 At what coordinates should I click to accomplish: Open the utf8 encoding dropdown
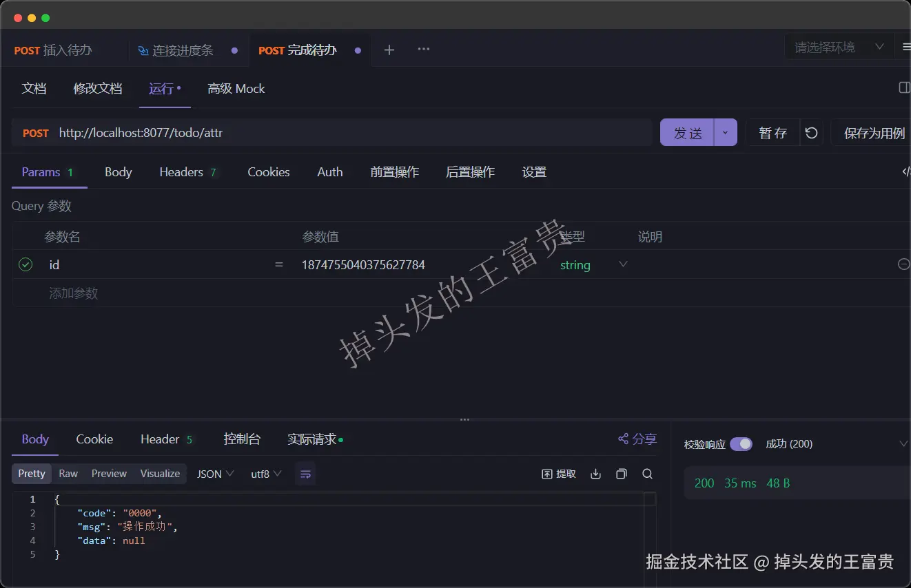tap(266, 474)
